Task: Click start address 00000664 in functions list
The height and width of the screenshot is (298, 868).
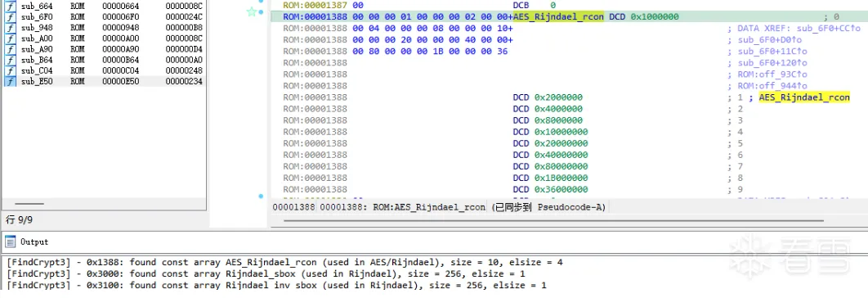Action: 121,6
